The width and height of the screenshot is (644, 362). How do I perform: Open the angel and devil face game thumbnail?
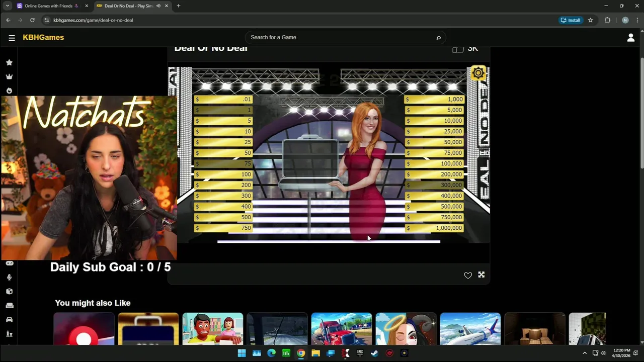pos(406,329)
